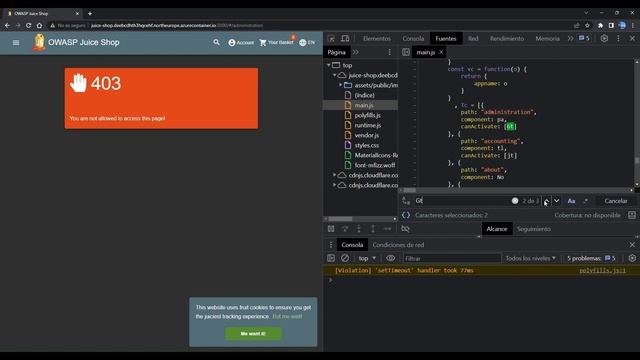
Task: Open the 5 issues badge in DevTools toolbar
Action: [x=584, y=38]
